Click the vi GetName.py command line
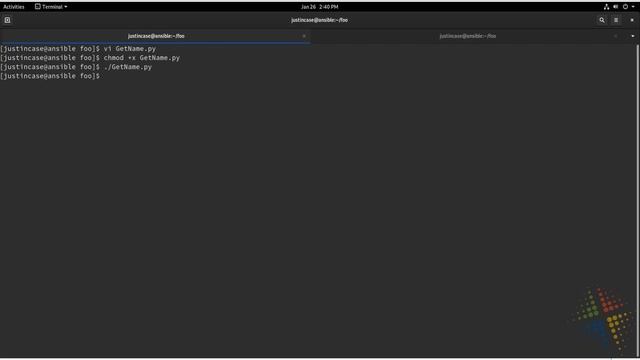640x360 pixels. click(78, 49)
